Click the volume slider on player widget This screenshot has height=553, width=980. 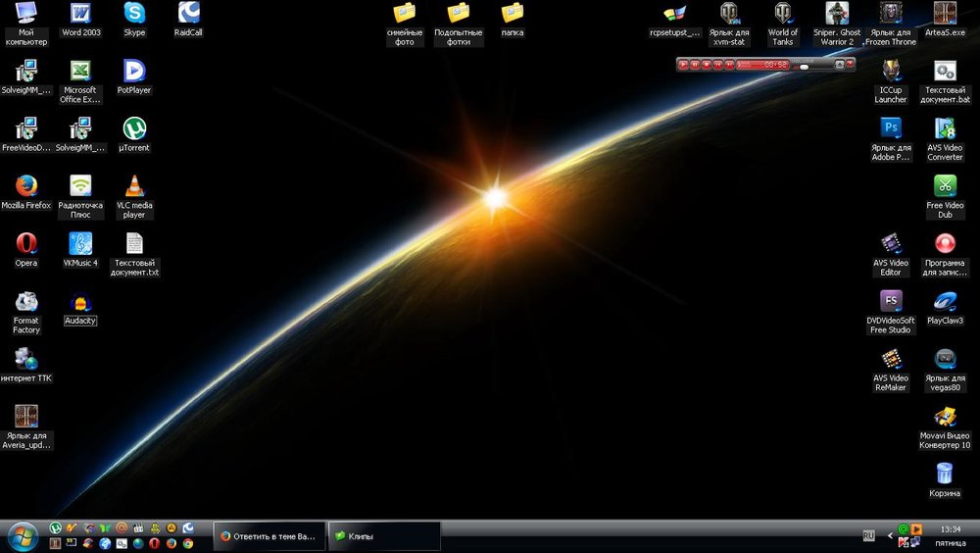coord(804,66)
